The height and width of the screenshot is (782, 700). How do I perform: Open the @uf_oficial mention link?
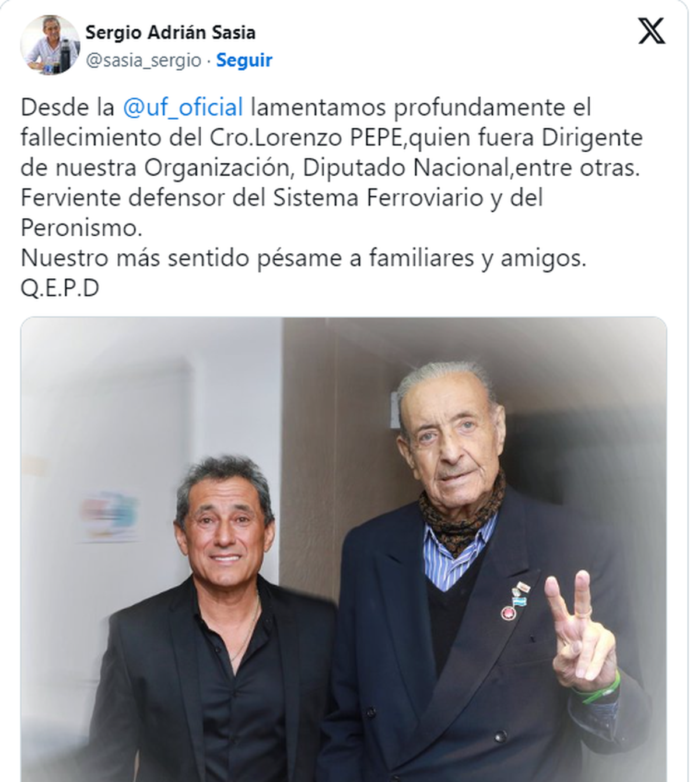183,107
